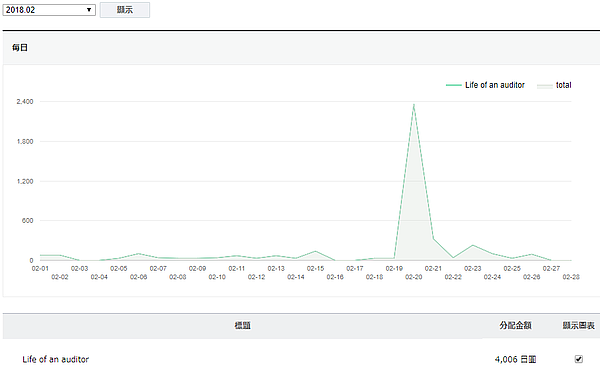Click the green Life of an auditor legend swatch
Viewport: 600px width, 369px height.
(x=453, y=85)
